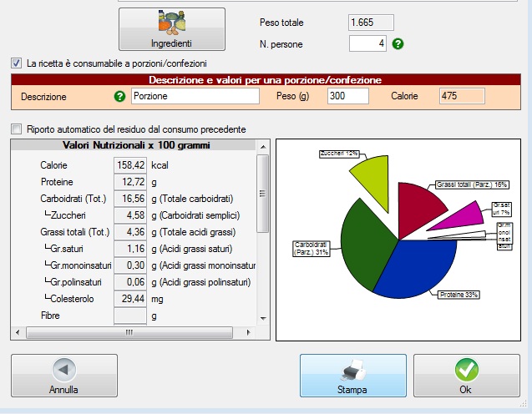The height and width of the screenshot is (414, 532).
Task: Click the N. persone input field
Action: 367,43
